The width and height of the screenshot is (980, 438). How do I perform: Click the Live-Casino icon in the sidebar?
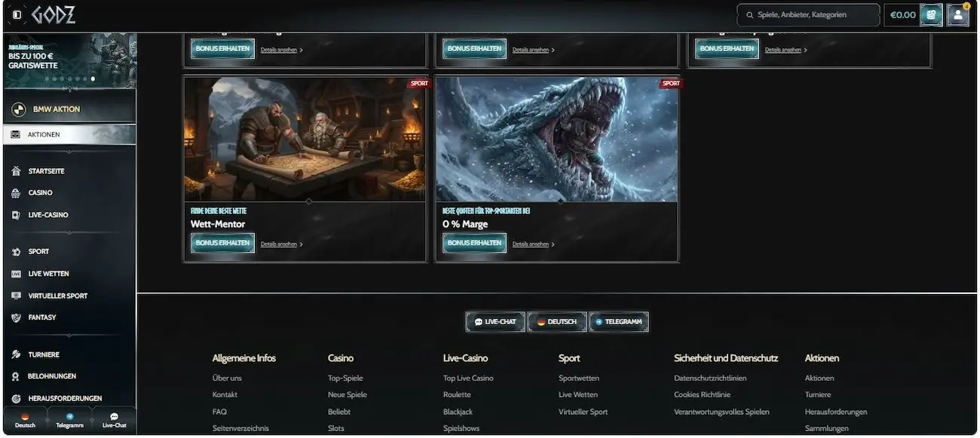[16, 215]
